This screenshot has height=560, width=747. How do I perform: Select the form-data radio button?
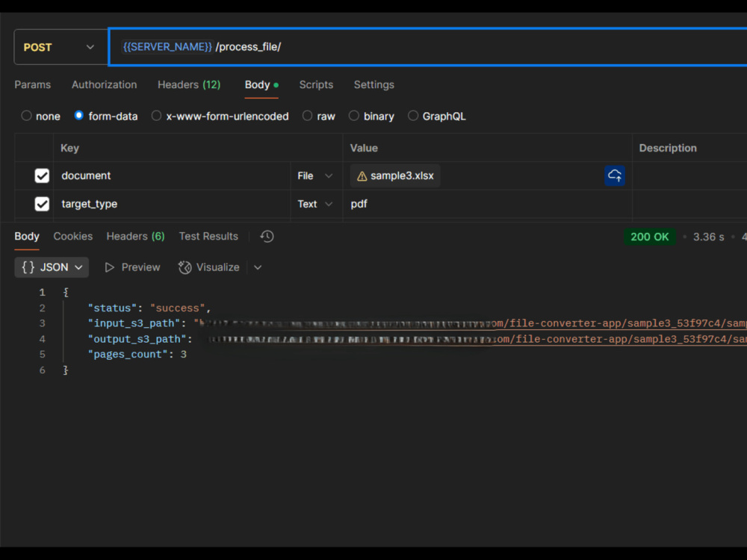point(78,116)
